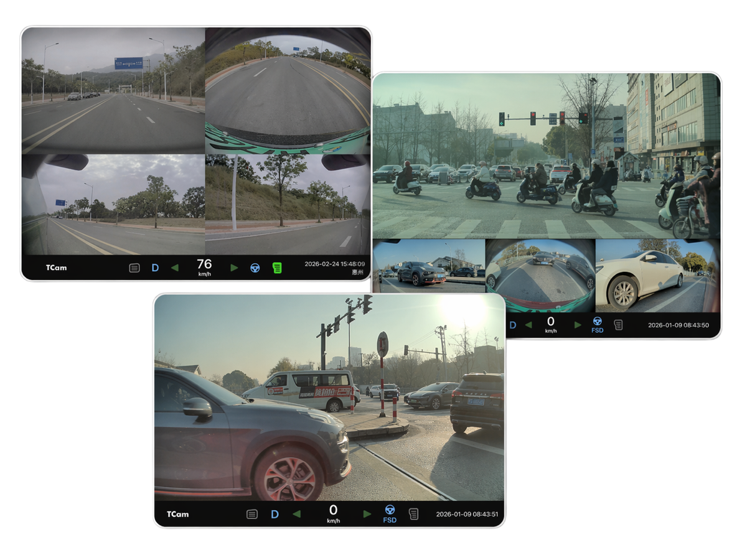Click the left turn signal arrow beside 76 km/h
The width and height of the screenshot is (747, 560).
pyautogui.click(x=174, y=268)
